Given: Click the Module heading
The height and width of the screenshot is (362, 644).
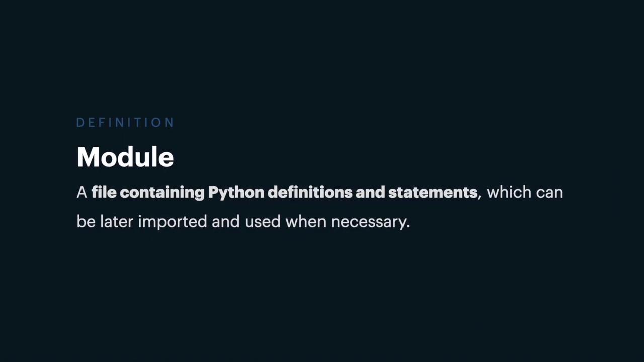Looking at the screenshot, I should [x=125, y=157].
